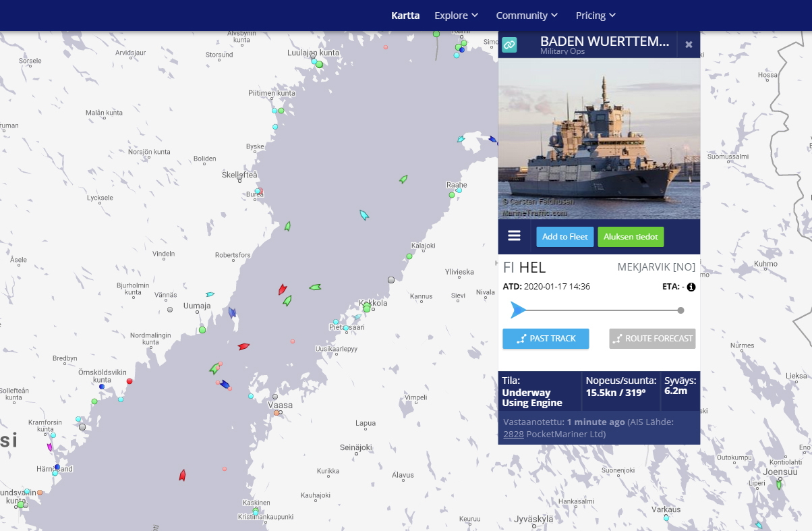Click the ETA info icon
812x531 pixels.
tap(691, 287)
